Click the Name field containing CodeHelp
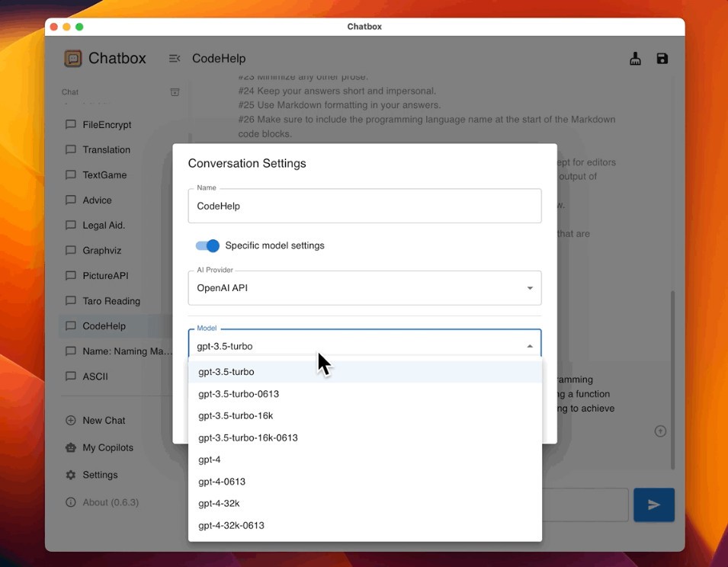This screenshot has height=567, width=728. click(x=364, y=206)
